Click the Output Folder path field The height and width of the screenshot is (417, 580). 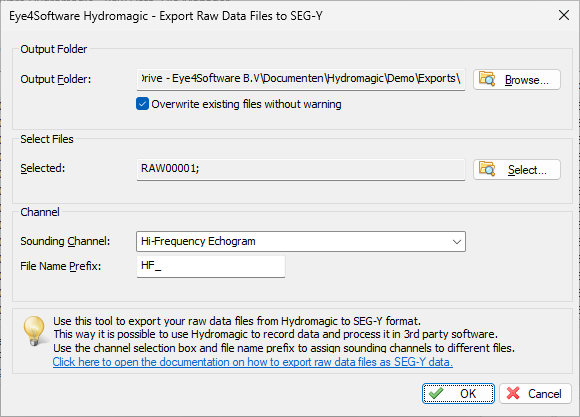[301, 79]
